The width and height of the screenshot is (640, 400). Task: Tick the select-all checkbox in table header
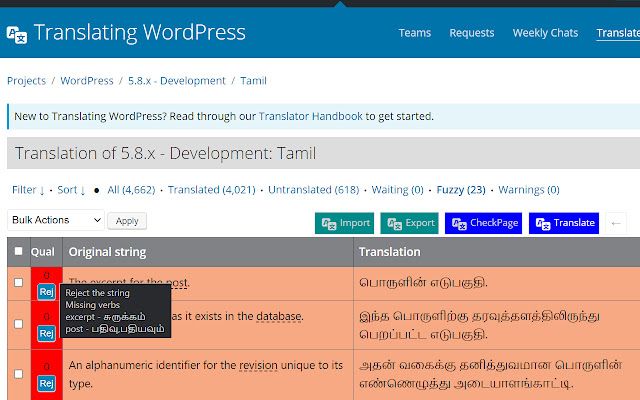click(x=18, y=251)
